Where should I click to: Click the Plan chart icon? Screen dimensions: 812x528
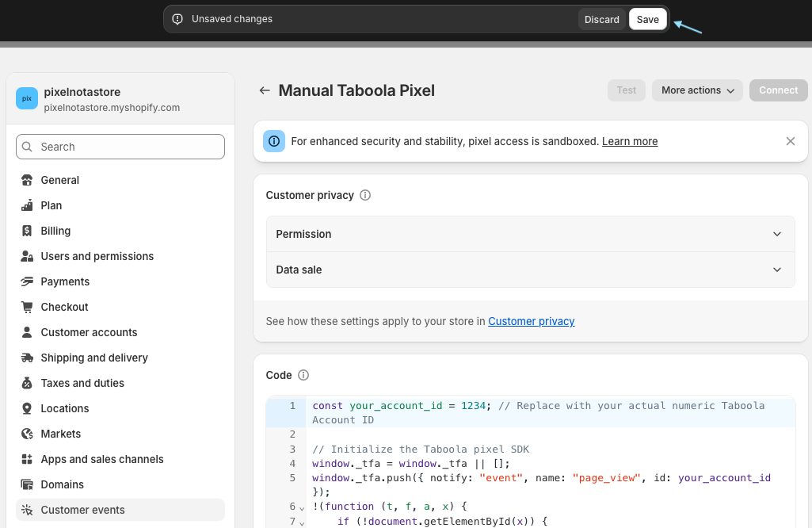[27, 205]
